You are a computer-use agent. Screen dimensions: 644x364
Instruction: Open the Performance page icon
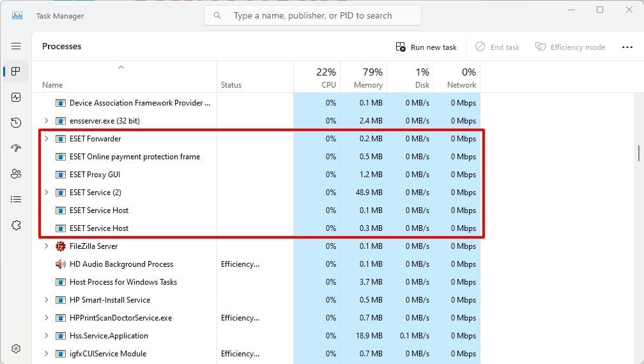click(x=16, y=97)
